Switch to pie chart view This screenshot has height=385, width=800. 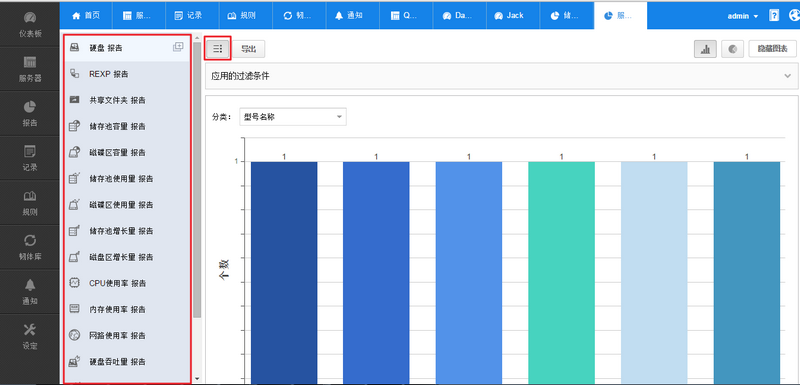733,49
